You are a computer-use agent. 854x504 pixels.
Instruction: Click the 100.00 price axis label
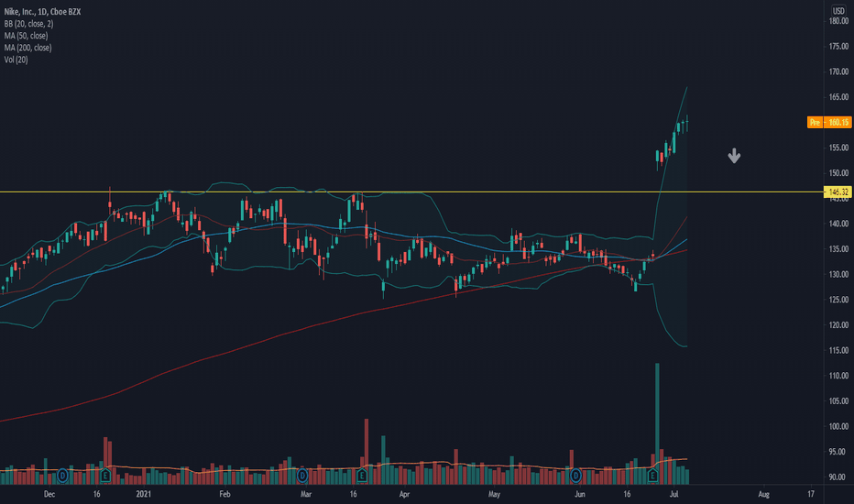pyautogui.click(x=838, y=426)
